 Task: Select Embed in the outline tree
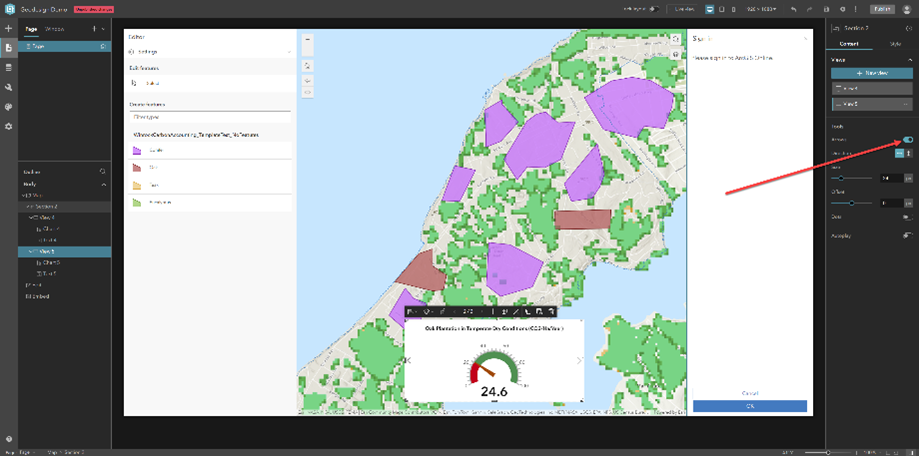(x=64, y=297)
